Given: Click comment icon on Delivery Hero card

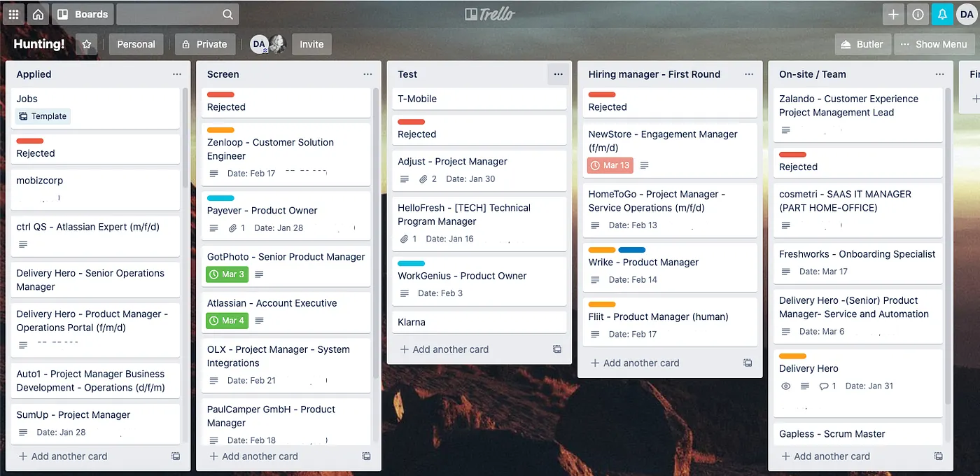Looking at the screenshot, I should 824,386.
